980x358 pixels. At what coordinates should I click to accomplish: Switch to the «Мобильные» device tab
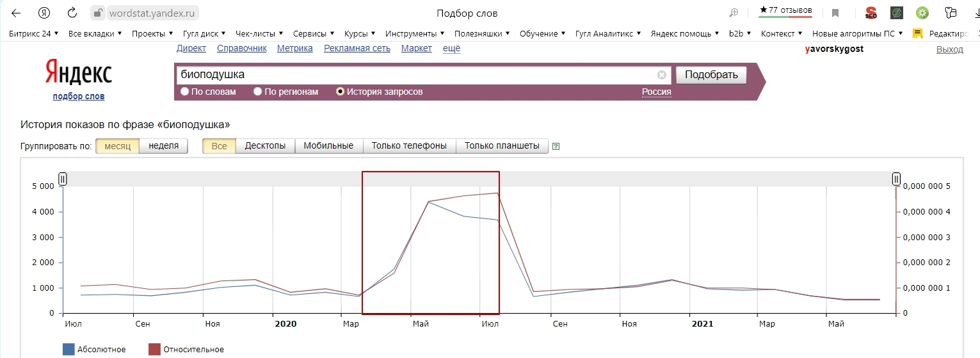coord(328,146)
